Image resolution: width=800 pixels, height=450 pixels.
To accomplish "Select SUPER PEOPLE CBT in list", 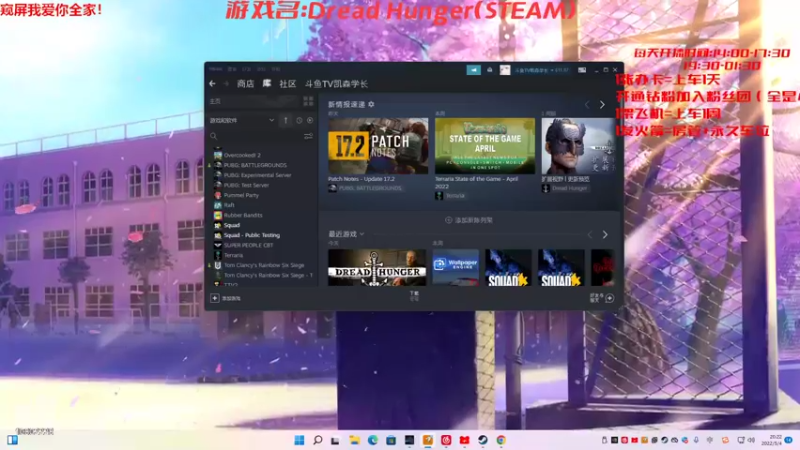I will [248, 245].
